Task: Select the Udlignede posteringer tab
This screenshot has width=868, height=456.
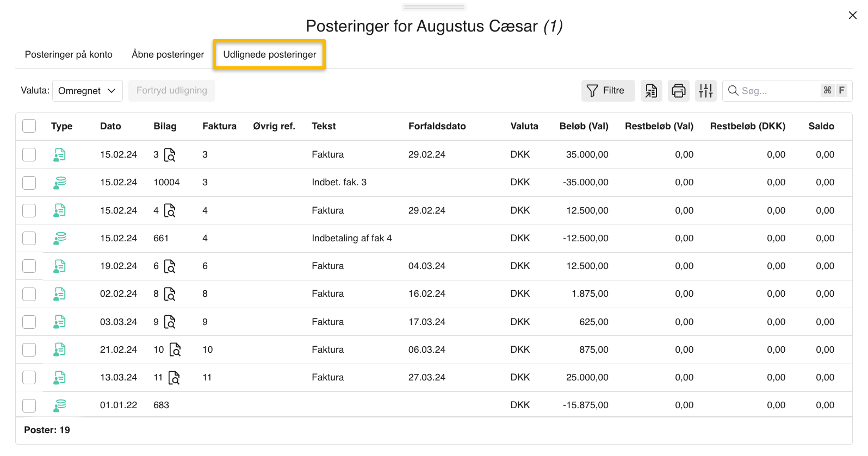Action: click(269, 54)
